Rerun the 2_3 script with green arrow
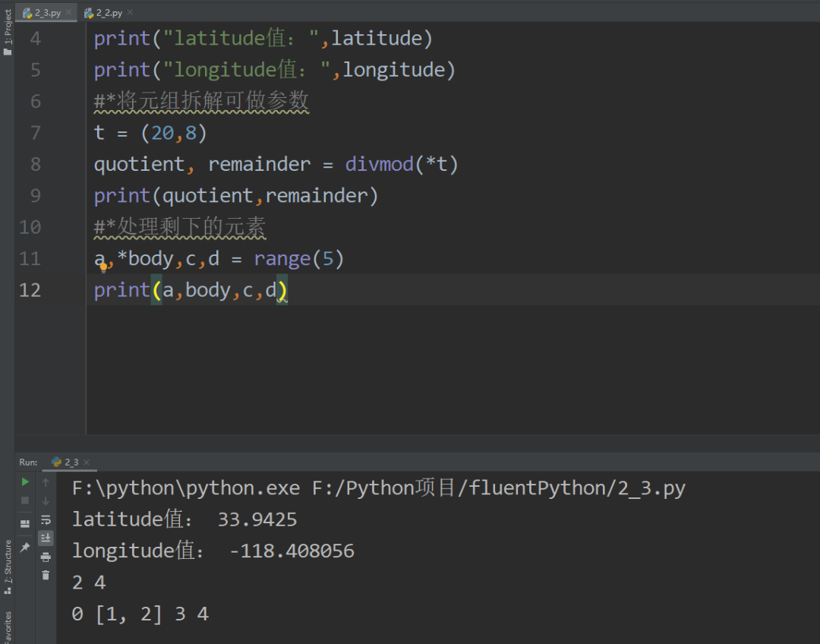The image size is (820, 644). [x=24, y=481]
